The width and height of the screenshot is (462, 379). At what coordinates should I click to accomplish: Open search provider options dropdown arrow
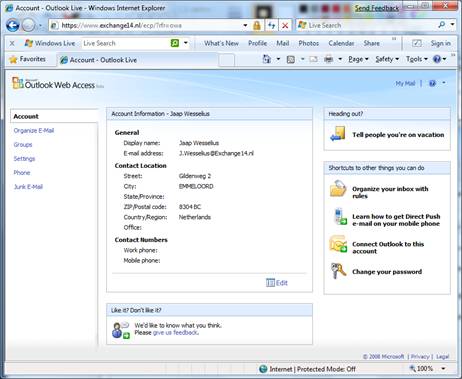(x=452, y=25)
